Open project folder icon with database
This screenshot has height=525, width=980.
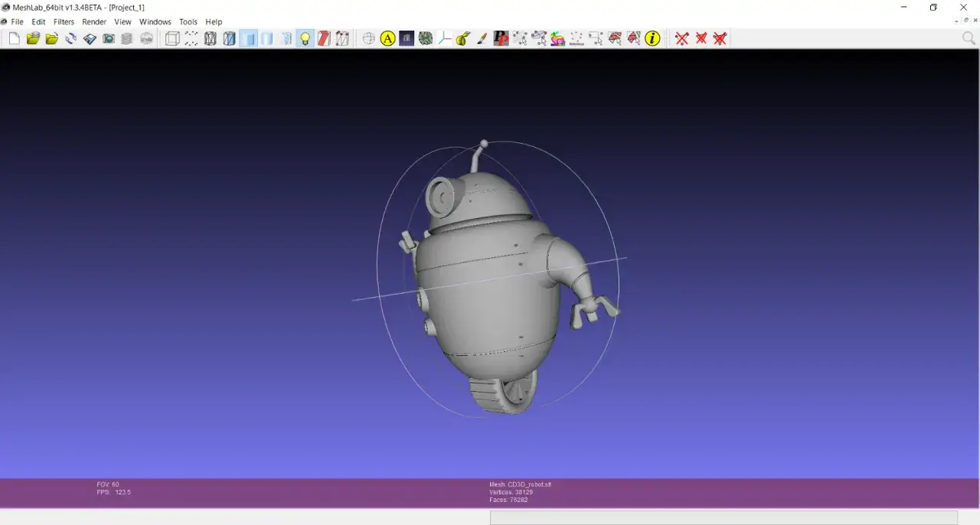pos(33,38)
